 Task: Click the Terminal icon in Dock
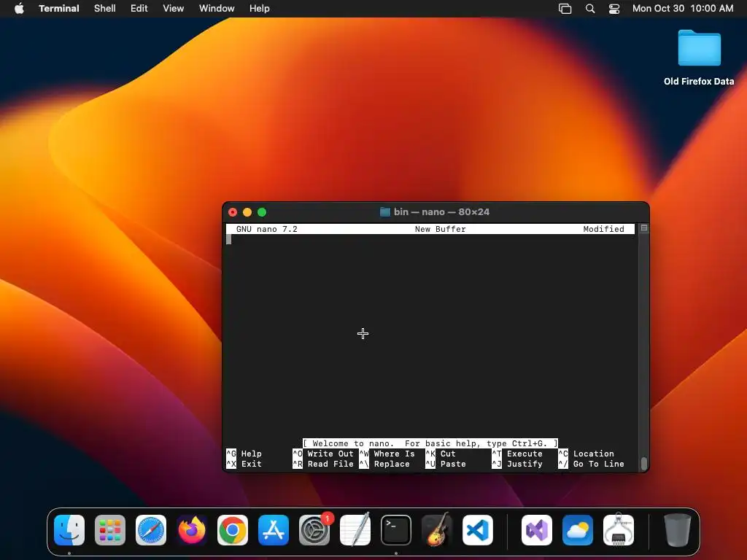pos(396,530)
